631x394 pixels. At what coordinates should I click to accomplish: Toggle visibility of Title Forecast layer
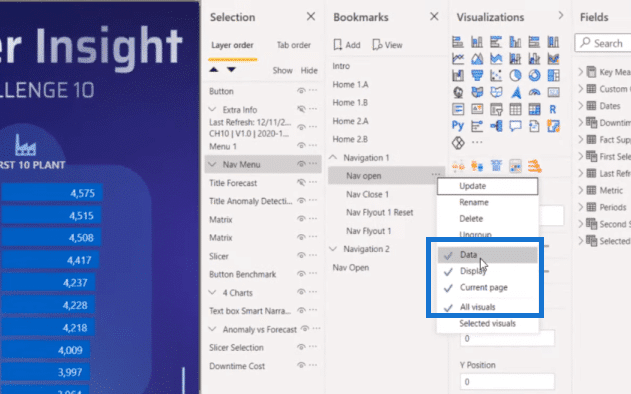pyautogui.click(x=301, y=182)
